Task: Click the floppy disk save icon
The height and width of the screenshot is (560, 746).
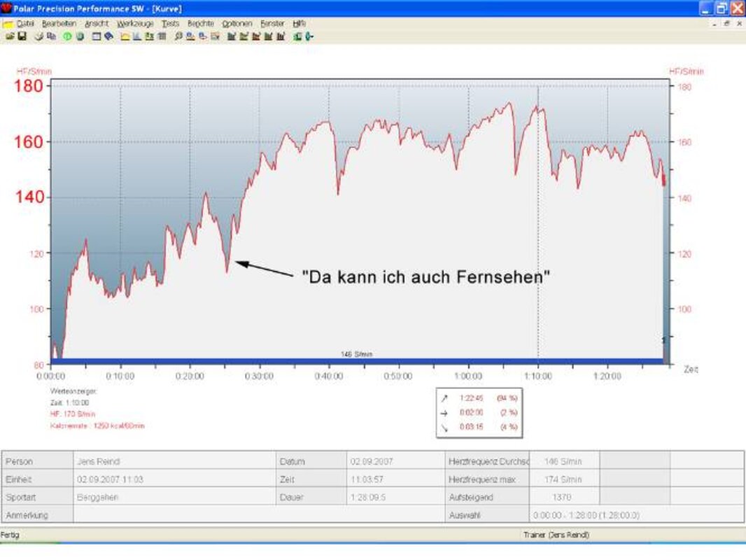Action: pyautogui.click(x=22, y=36)
